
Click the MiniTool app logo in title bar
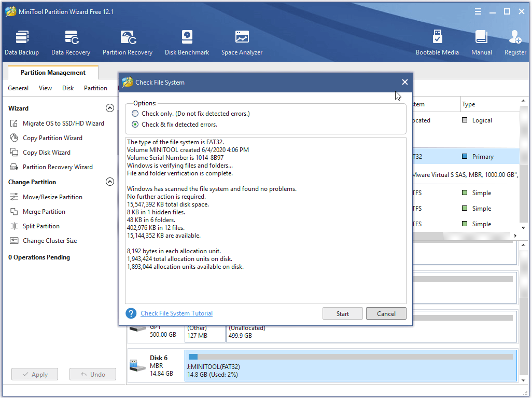[11, 11]
